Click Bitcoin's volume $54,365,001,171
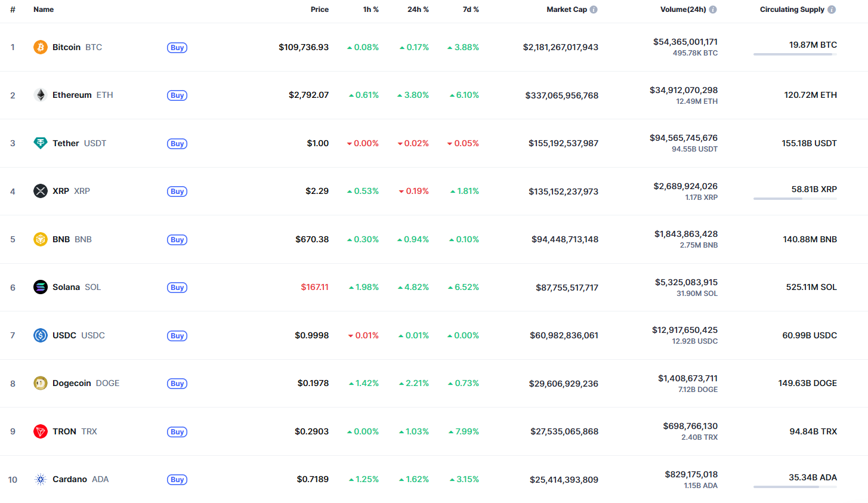This screenshot has height=503, width=868. 685,42
